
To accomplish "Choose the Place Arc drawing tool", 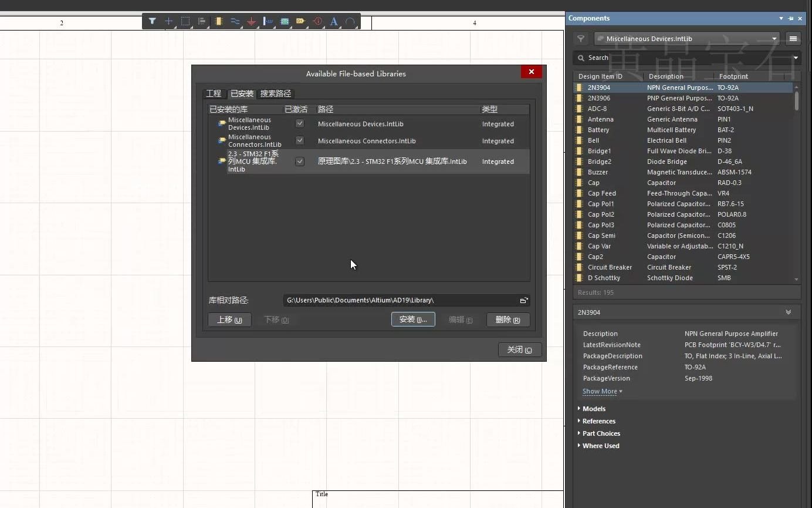I will pos(350,21).
